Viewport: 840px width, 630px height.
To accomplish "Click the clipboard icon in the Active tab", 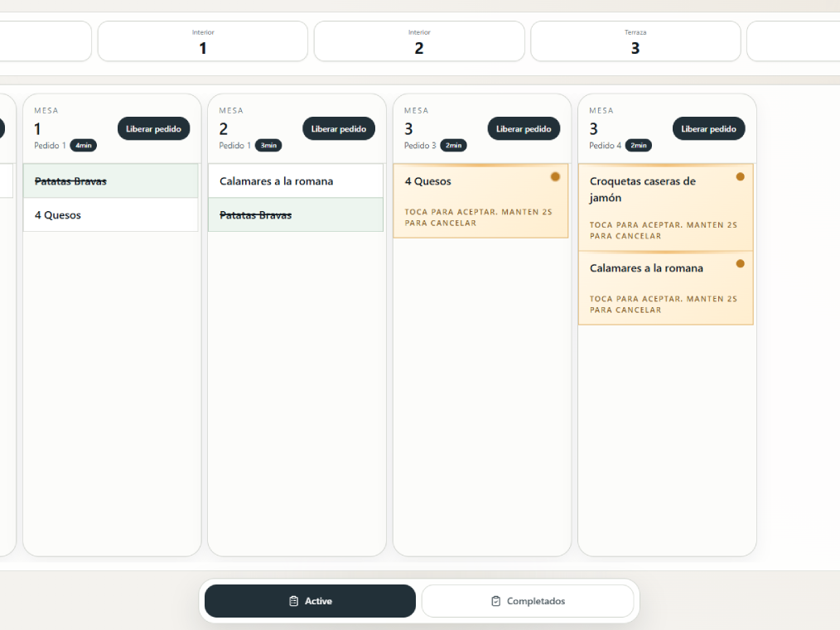I will pos(293,601).
